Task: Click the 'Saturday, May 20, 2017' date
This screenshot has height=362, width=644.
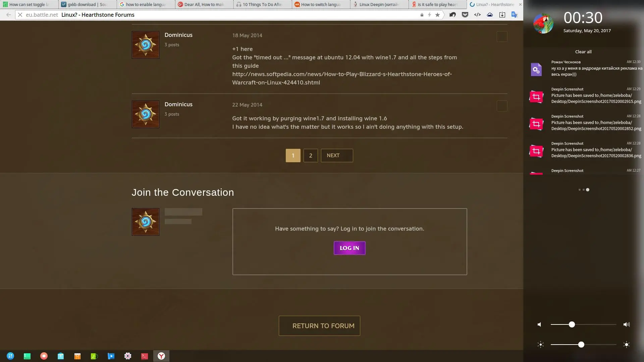Action: tap(587, 31)
